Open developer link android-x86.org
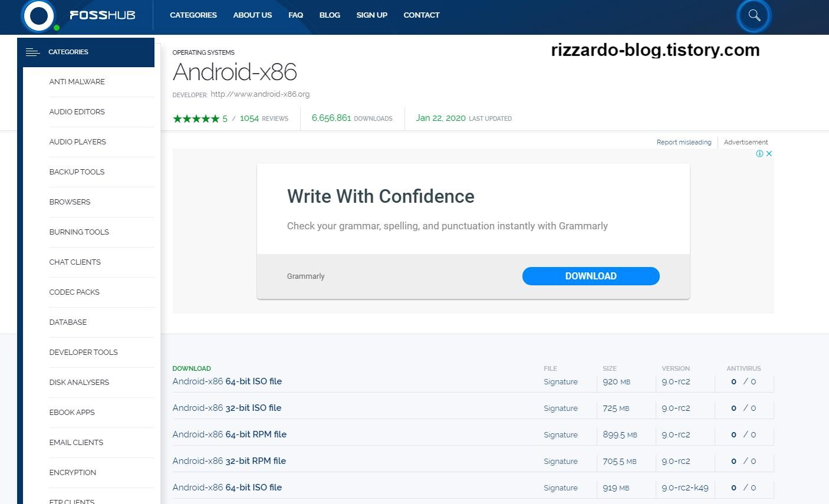The height and width of the screenshot is (504, 829). coord(260,94)
